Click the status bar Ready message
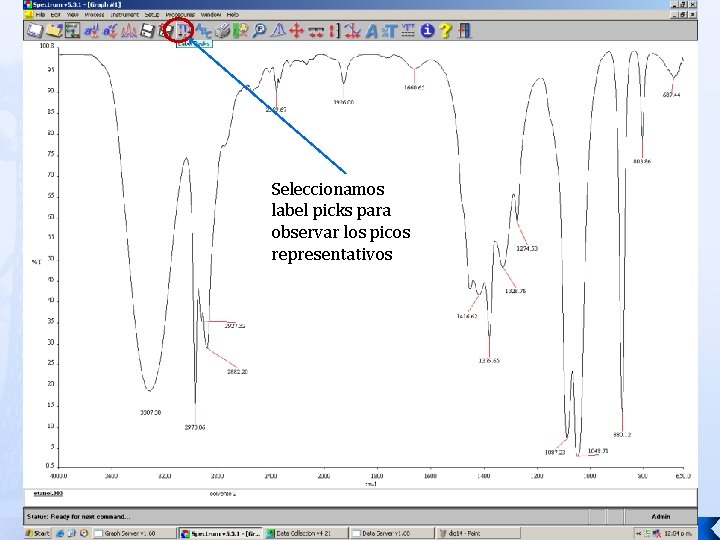This screenshot has height=540, width=720. [x=79, y=517]
